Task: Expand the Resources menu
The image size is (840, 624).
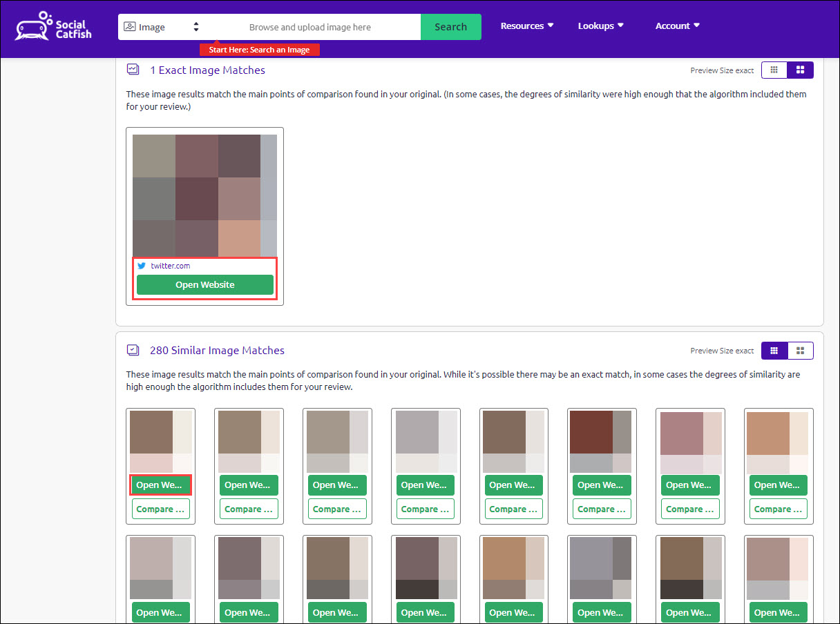Action: point(527,26)
